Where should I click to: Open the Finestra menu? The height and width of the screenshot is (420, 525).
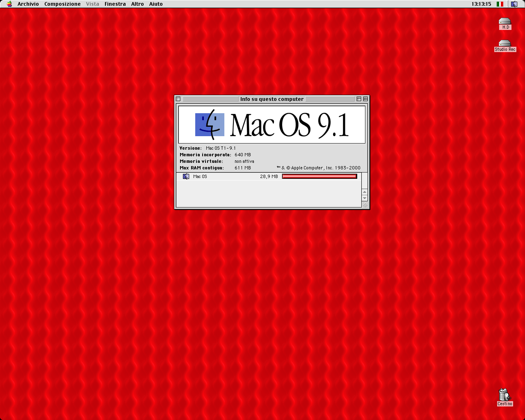click(x=115, y=4)
